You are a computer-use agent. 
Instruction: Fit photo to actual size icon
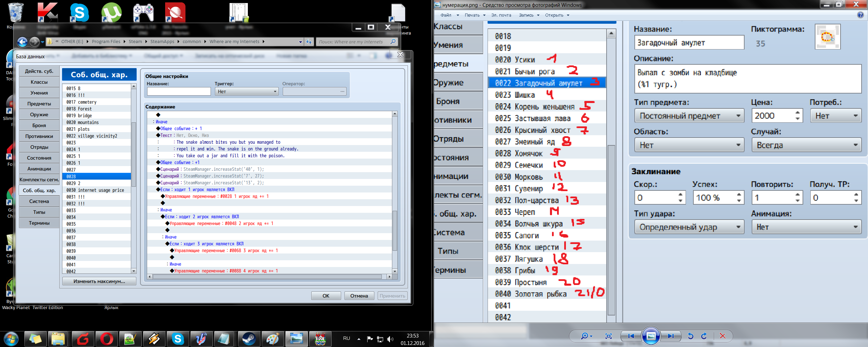click(608, 336)
